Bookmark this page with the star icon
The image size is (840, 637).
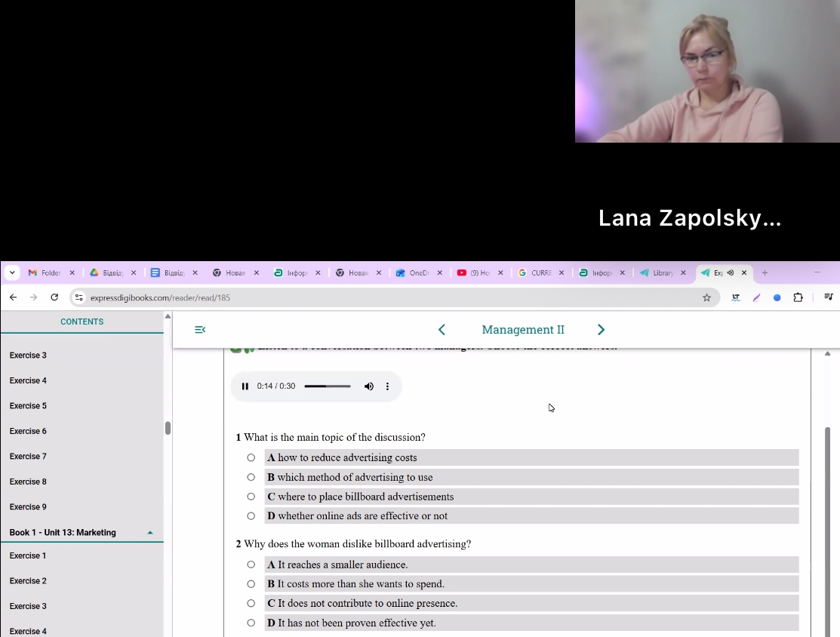point(706,297)
